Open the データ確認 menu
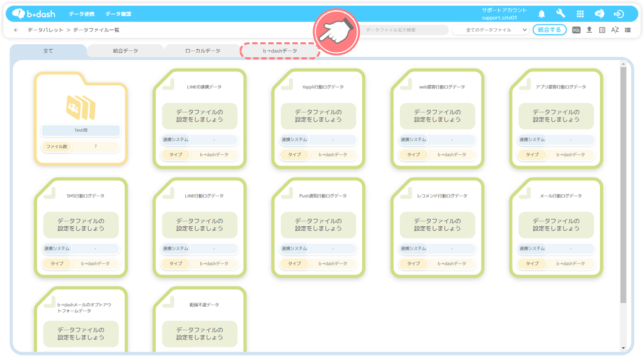Image resolution: width=644 pixels, height=362 pixels. [x=118, y=14]
